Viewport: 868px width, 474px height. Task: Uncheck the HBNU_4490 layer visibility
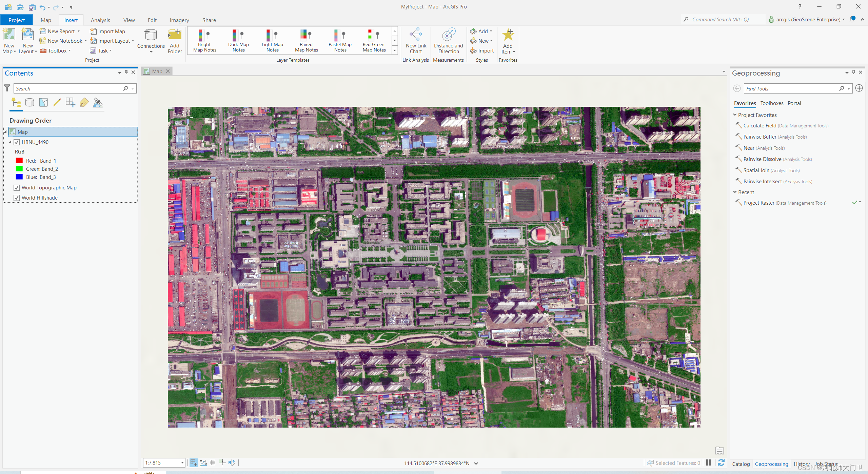[17, 142]
